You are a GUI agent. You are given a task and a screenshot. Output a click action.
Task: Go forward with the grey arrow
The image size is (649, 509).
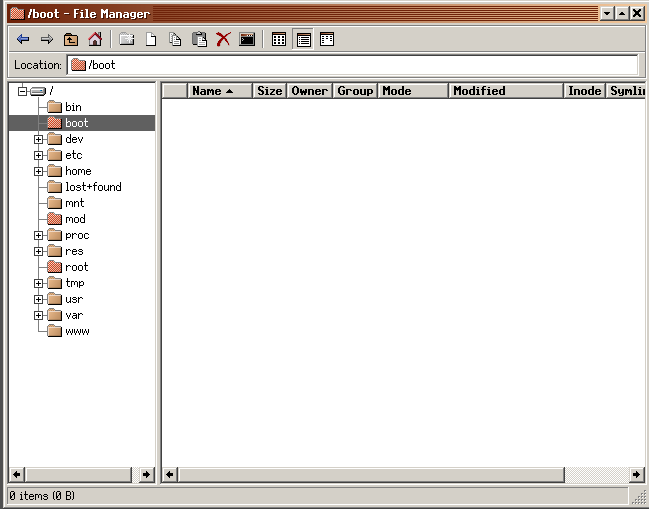pos(47,40)
